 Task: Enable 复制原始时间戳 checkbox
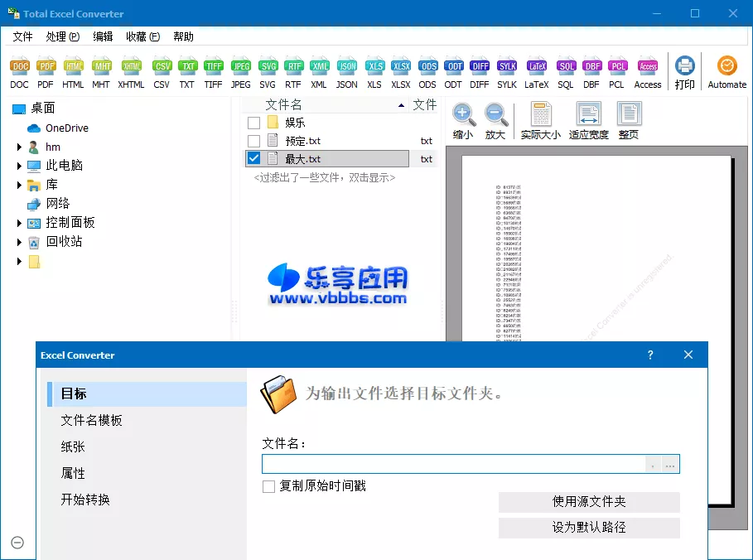point(269,486)
